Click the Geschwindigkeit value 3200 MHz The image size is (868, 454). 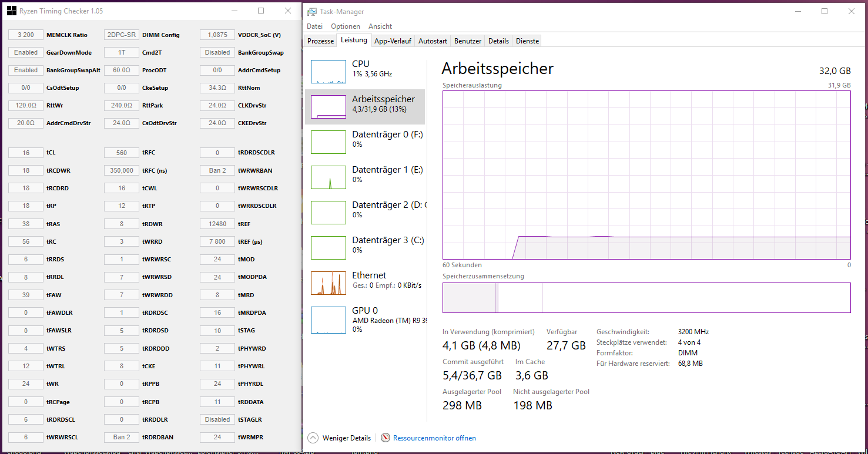pyautogui.click(x=693, y=332)
